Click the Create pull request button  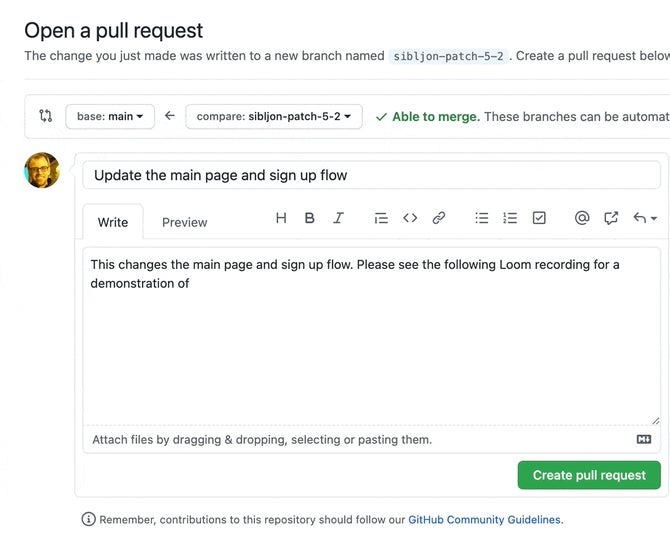point(589,475)
